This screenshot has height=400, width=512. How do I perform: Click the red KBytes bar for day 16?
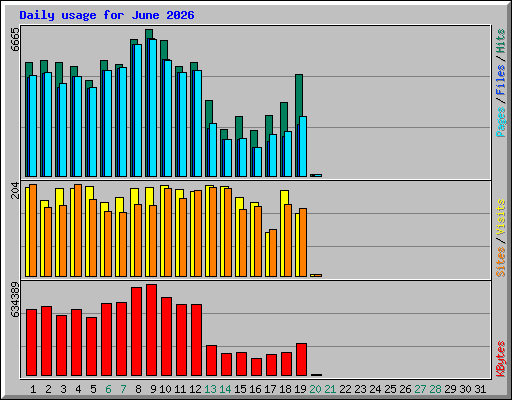(x=256, y=367)
